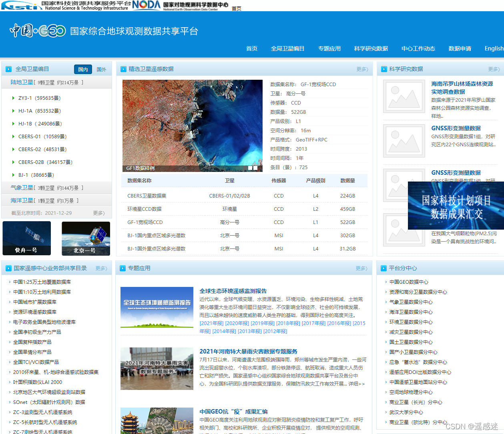Click the 全球生态环境遥感监测报告 cover image
This screenshot has height=434, width=504.
click(157, 307)
